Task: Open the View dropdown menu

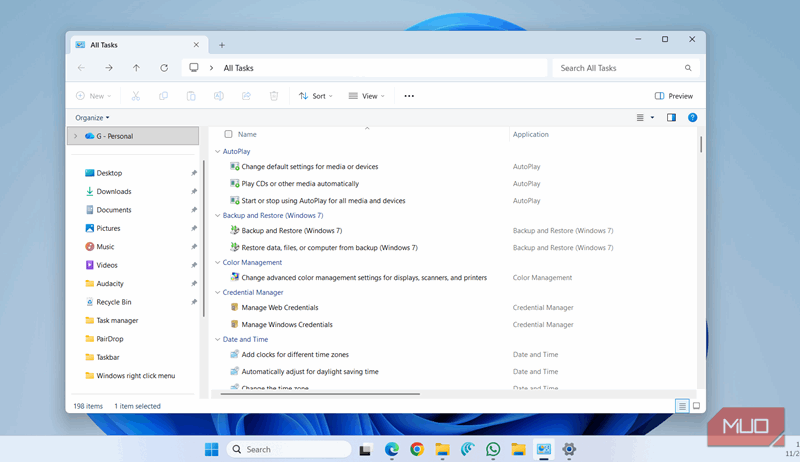Action: (368, 96)
